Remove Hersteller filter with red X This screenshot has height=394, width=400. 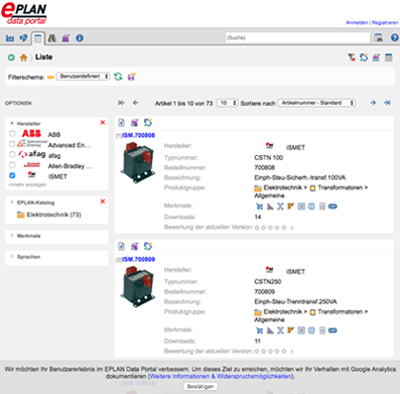pyautogui.click(x=103, y=123)
